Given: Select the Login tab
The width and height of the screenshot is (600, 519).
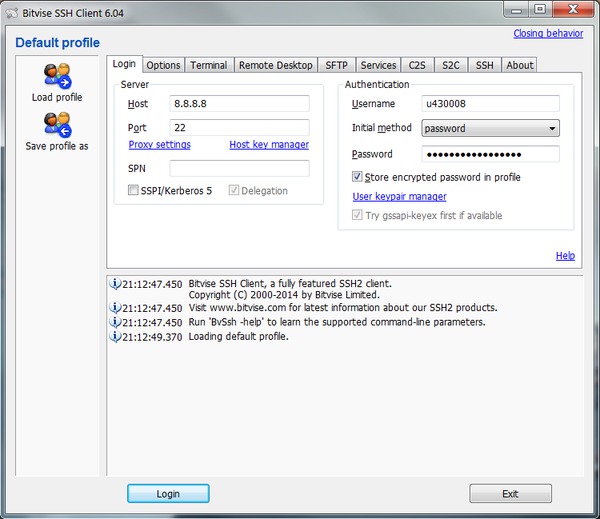Looking at the screenshot, I should (124, 64).
